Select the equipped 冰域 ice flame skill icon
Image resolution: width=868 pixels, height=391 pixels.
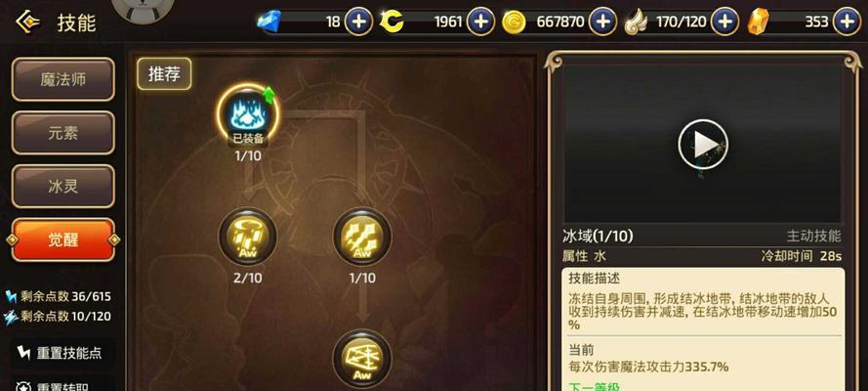[x=247, y=113]
